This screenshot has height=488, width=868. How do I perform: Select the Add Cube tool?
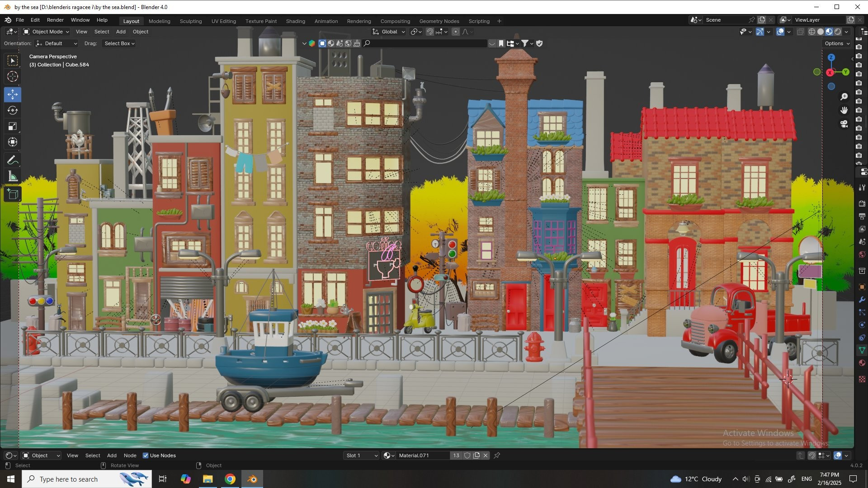click(x=13, y=194)
